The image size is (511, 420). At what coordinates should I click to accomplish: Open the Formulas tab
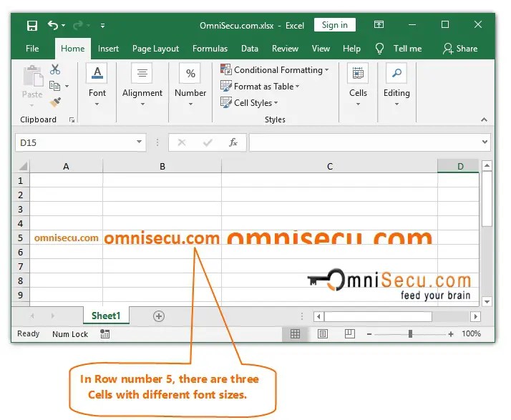210,49
